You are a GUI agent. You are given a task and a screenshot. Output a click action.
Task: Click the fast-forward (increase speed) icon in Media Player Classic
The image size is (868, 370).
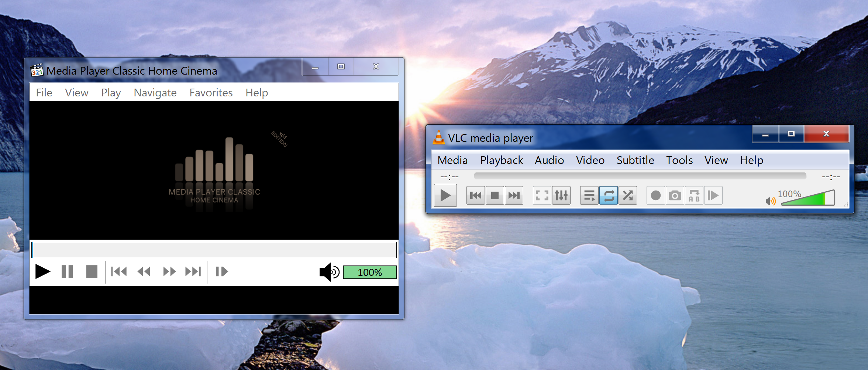click(x=169, y=272)
